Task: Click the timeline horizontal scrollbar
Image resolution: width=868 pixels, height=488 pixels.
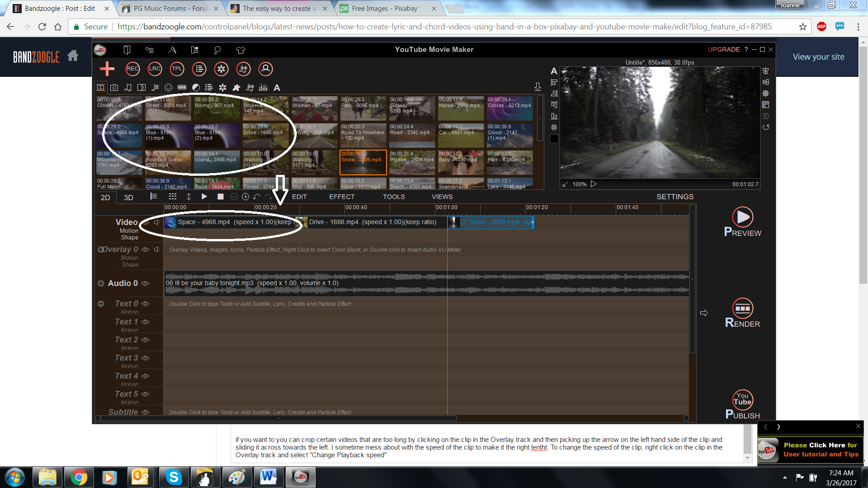Action: [x=278, y=418]
